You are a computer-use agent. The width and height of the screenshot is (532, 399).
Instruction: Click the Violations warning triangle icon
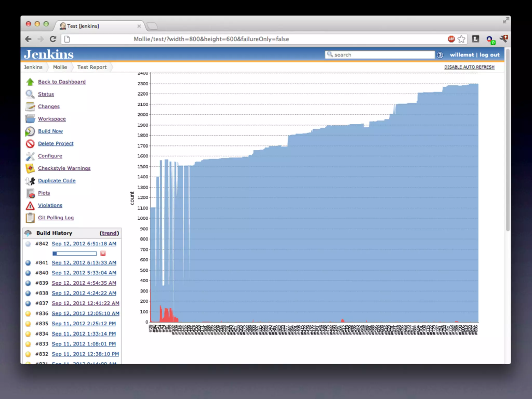[30, 206]
